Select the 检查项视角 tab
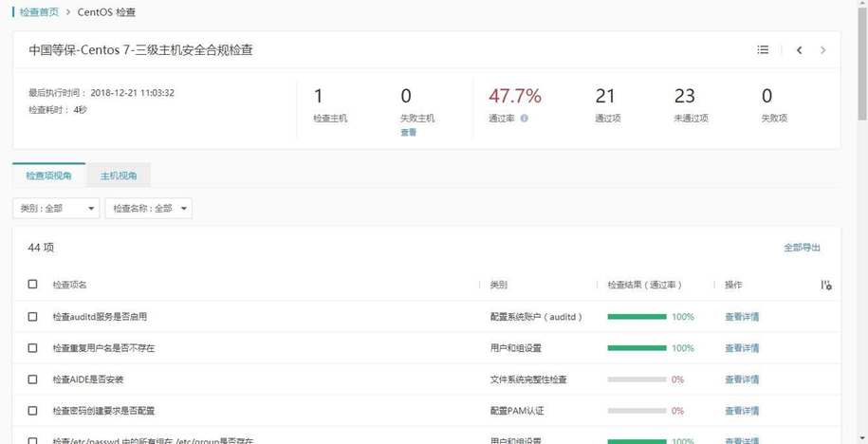This screenshot has width=868, height=444. [48, 176]
